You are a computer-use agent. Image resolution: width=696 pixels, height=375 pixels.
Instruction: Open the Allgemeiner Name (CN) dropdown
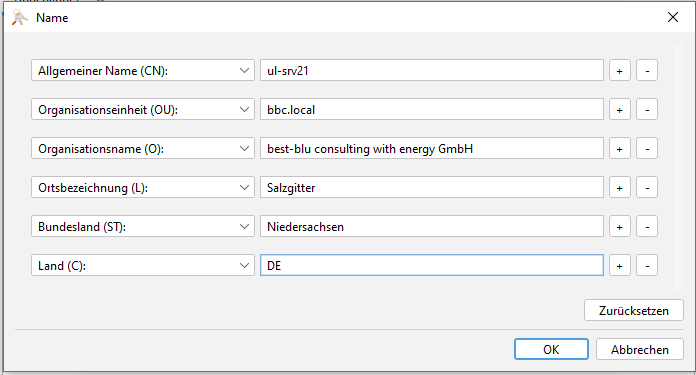[x=142, y=71]
